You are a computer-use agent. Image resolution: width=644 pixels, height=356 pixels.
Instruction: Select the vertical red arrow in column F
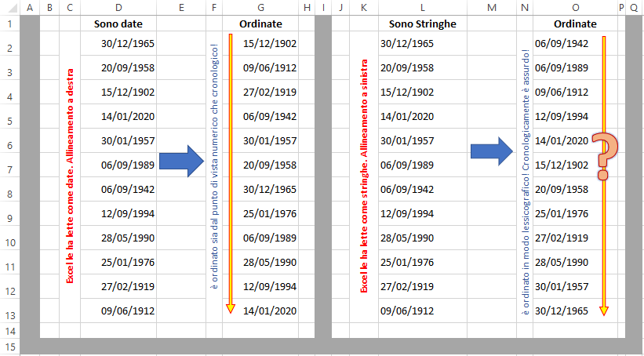pos(230,173)
